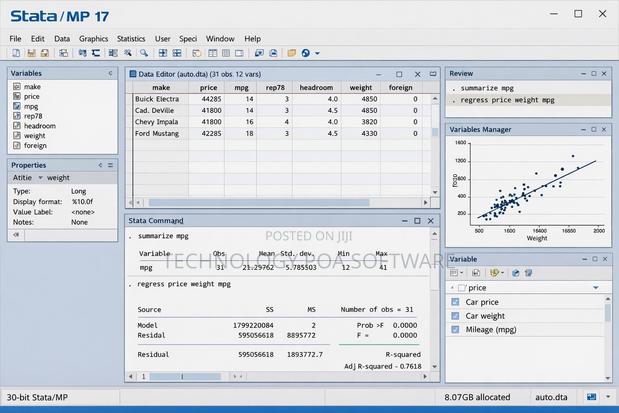Click the 'Display format: %10.0f' value in Properties
This screenshot has width=619, height=413.
82,202
